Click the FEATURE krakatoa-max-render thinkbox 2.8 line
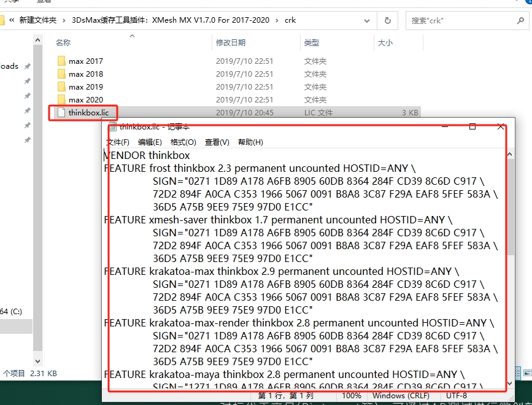Viewport: 532px width, 405px height. pyautogui.click(x=299, y=323)
